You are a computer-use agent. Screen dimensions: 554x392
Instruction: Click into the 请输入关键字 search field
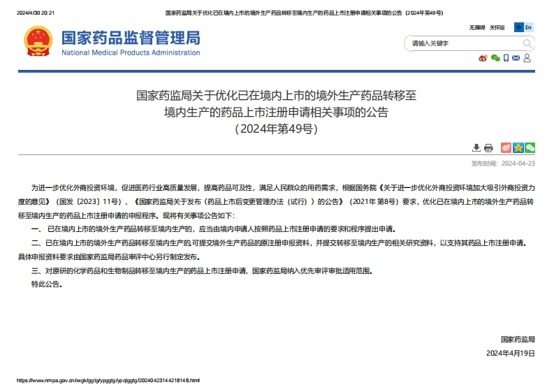point(461,43)
